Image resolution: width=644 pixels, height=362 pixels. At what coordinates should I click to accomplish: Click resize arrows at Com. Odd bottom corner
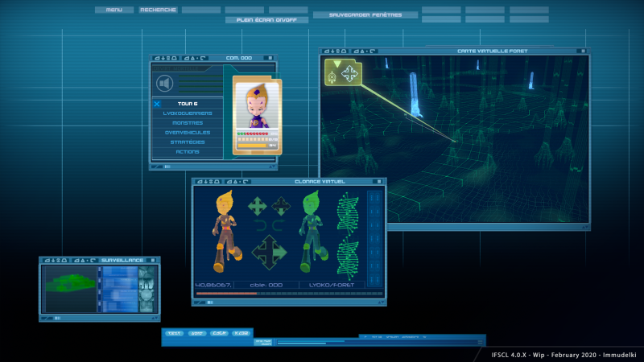272,167
